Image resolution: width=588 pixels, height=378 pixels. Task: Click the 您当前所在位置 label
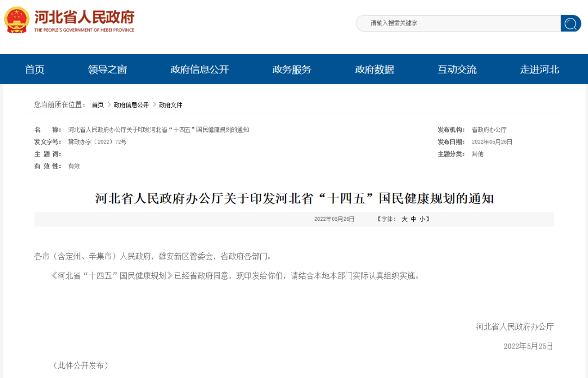tap(60, 104)
